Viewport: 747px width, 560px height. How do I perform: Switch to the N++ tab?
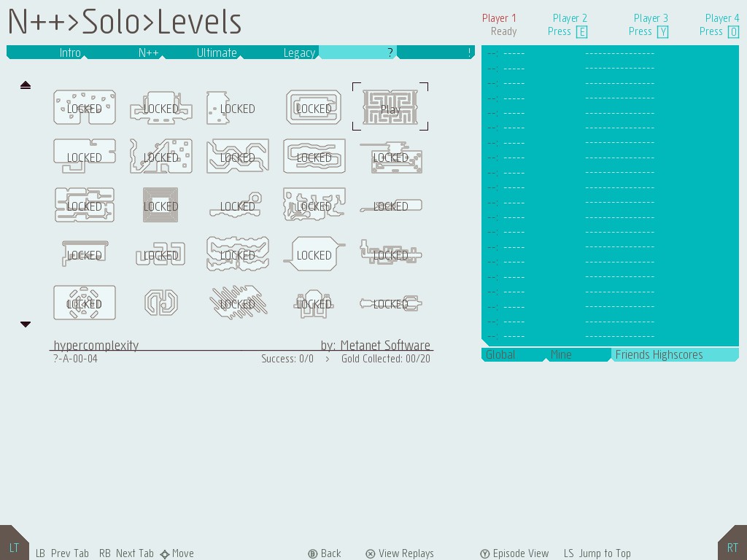[x=125, y=52]
